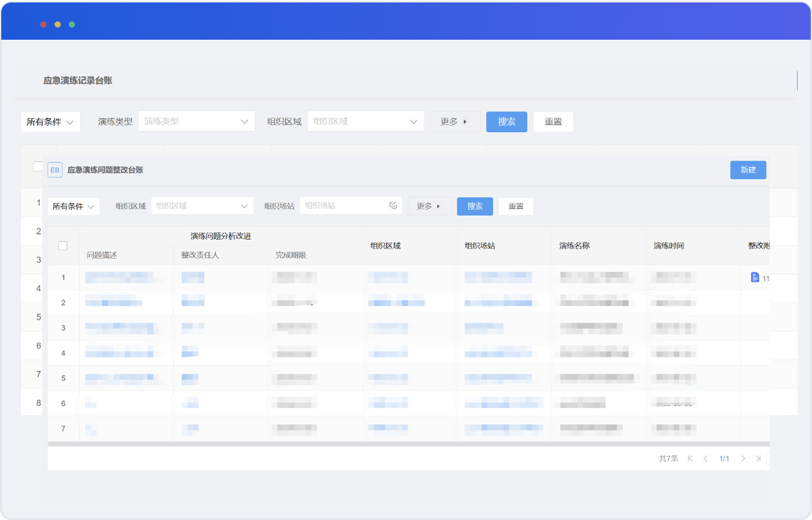
Task: Click the 新建 button
Action: click(x=748, y=170)
